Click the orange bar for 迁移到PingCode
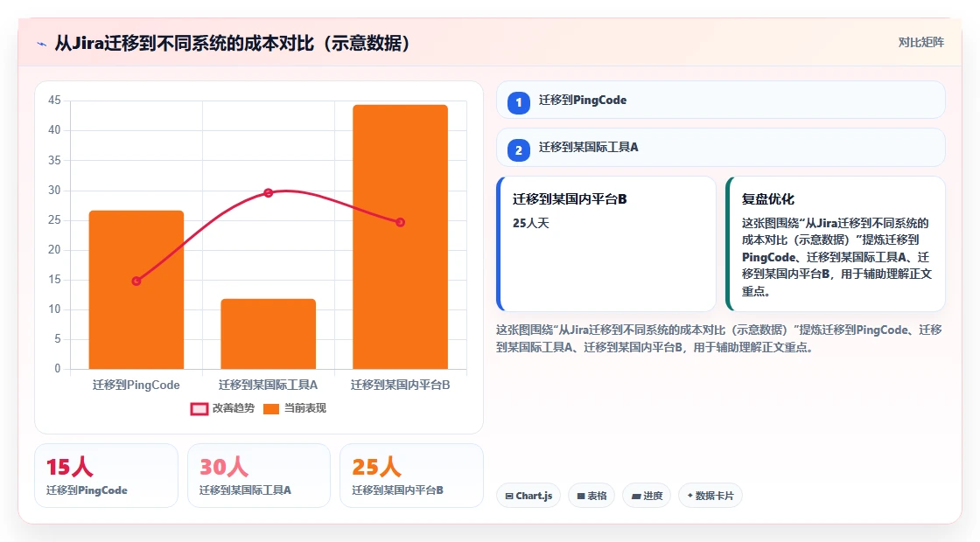The image size is (980, 542). 136,289
